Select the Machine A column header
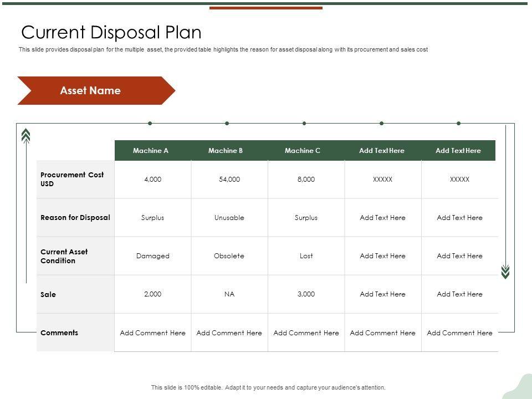532x399 pixels. 151,151
